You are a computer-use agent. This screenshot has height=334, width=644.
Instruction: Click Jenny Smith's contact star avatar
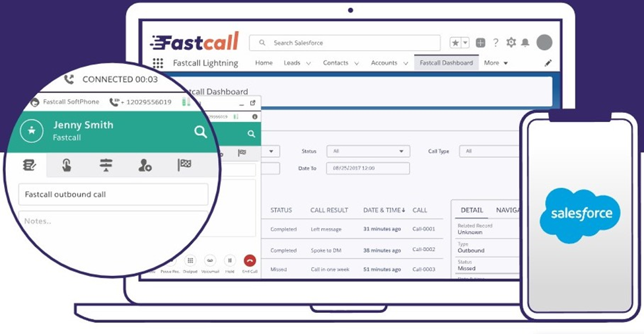point(32,131)
